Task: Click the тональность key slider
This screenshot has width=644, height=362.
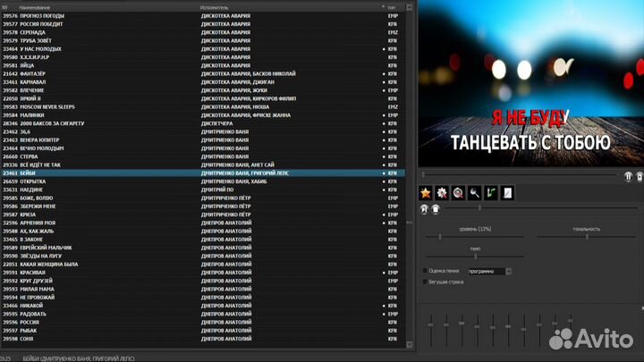Action: [x=587, y=236]
